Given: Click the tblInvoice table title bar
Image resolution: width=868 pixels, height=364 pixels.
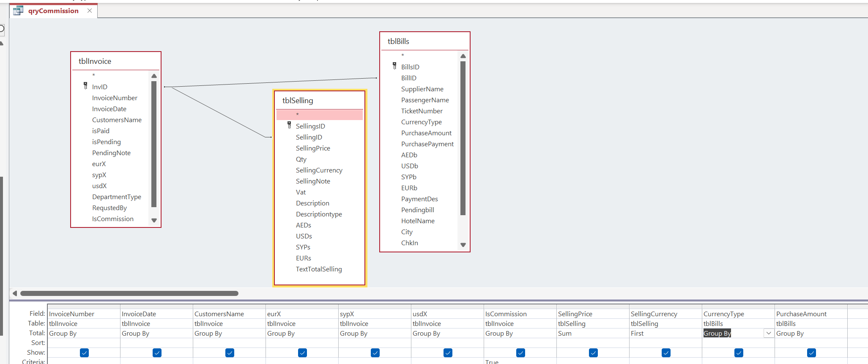Looking at the screenshot, I should coord(116,61).
